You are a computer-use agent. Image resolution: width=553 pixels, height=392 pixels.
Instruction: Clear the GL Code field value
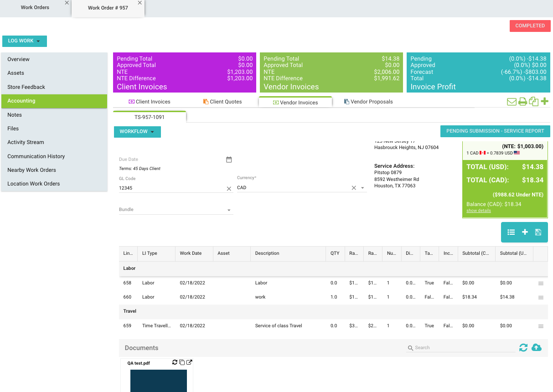pos(229,188)
